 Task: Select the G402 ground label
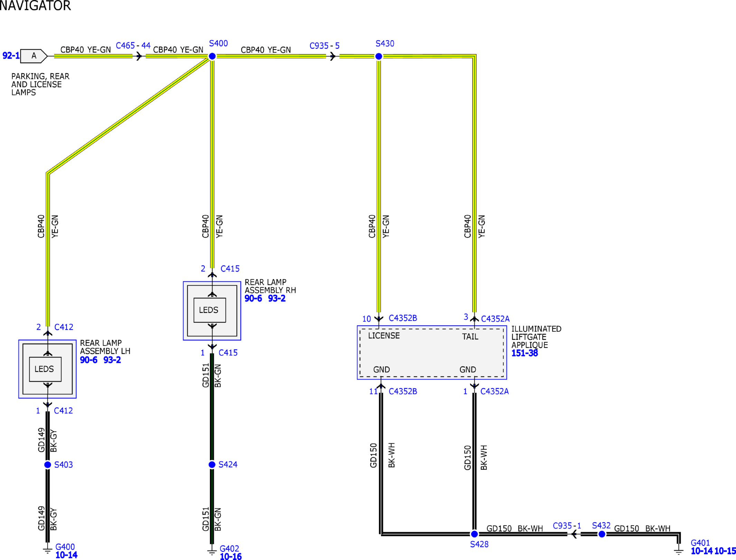point(229,549)
